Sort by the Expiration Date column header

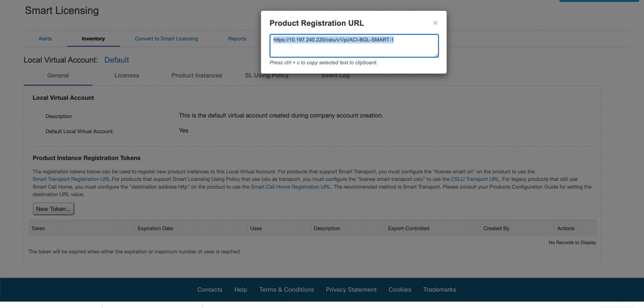coord(156,228)
